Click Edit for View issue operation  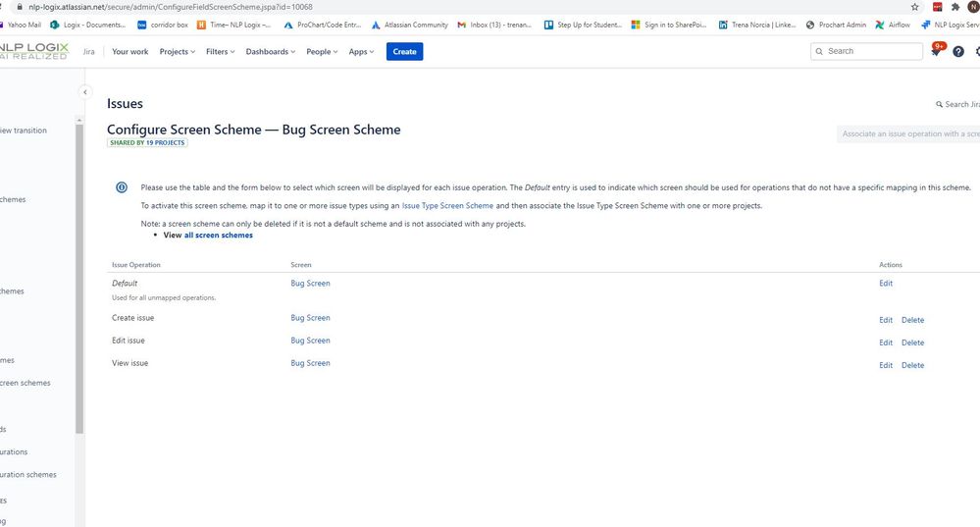tap(886, 365)
